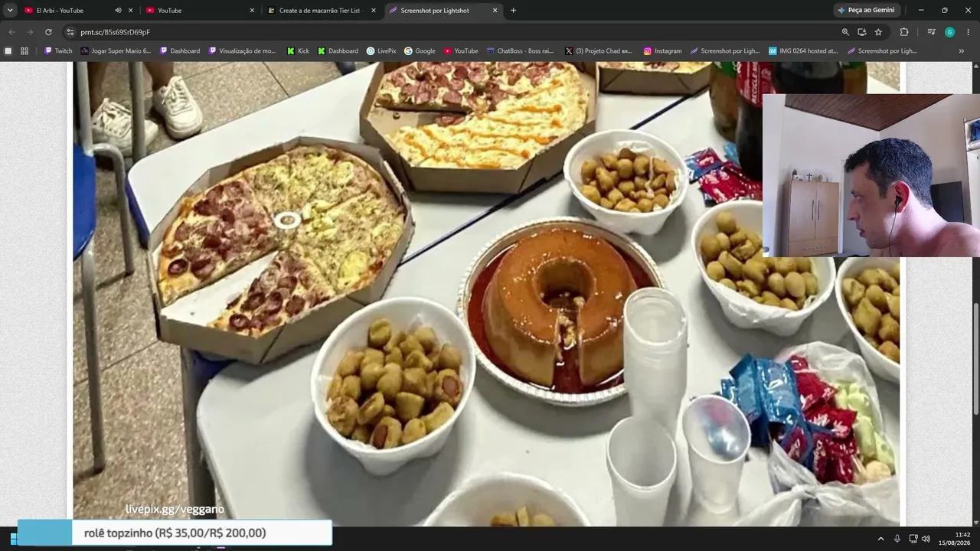Open the LivePix bookmark
This screenshot has height=551, width=980.
[x=381, y=51]
